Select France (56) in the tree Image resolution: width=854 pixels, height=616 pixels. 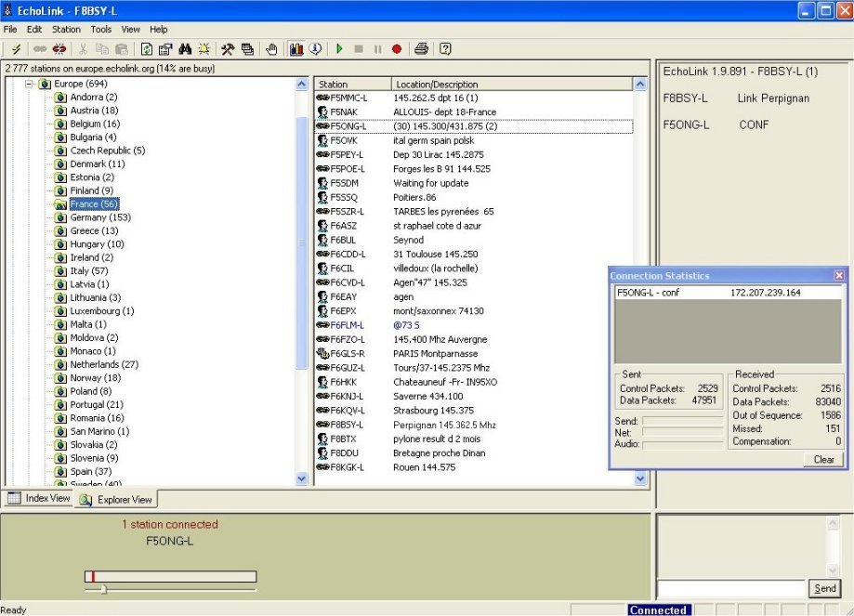point(94,204)
